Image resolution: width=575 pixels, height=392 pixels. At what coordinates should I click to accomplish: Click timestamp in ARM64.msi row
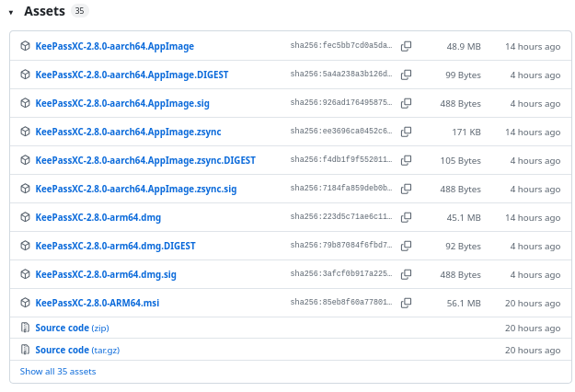(533, 304)
